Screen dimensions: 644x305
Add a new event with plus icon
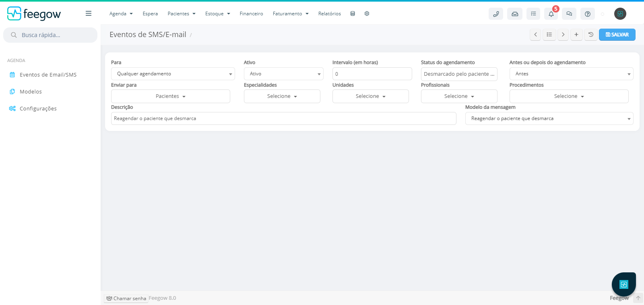click(576, 35)
